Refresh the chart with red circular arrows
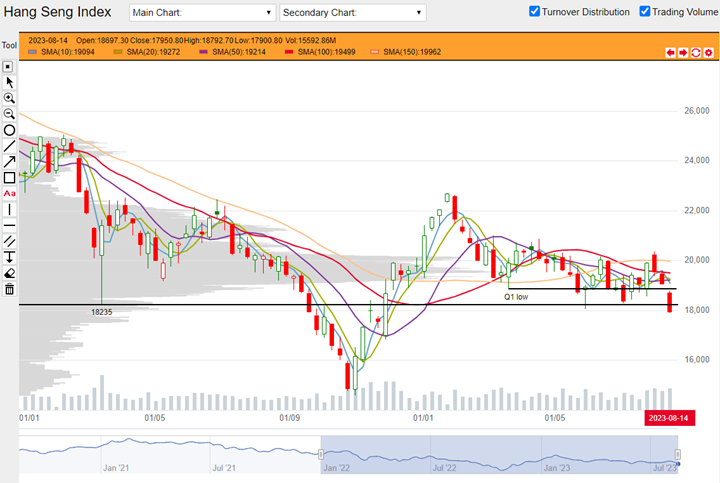 click(x=696, y=53)
